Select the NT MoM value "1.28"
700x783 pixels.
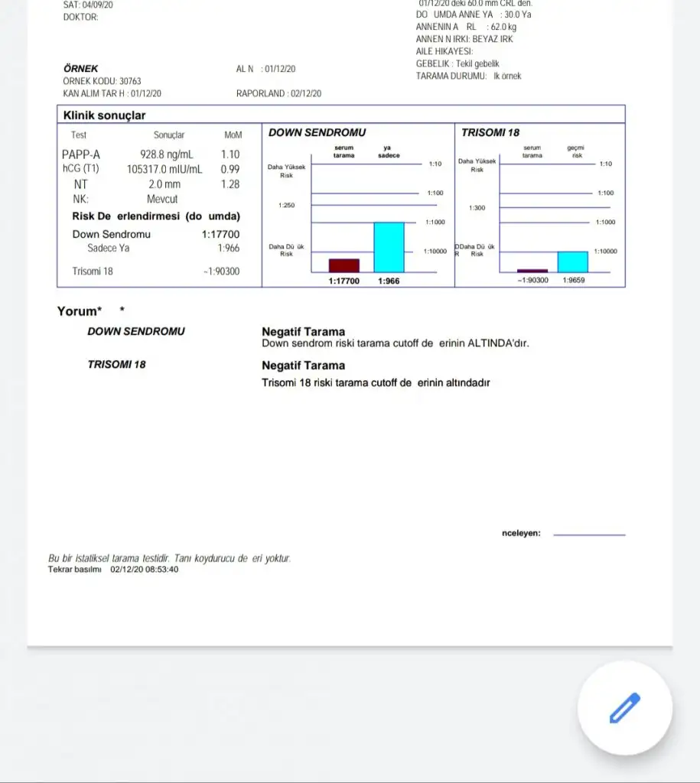click(230, 184)
